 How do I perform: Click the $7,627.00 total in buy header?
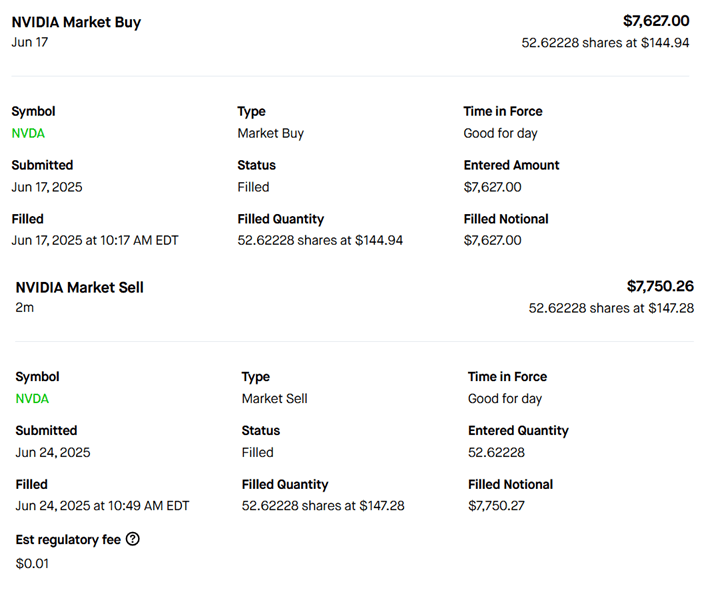pyautogui.click(x=656, y=21)
